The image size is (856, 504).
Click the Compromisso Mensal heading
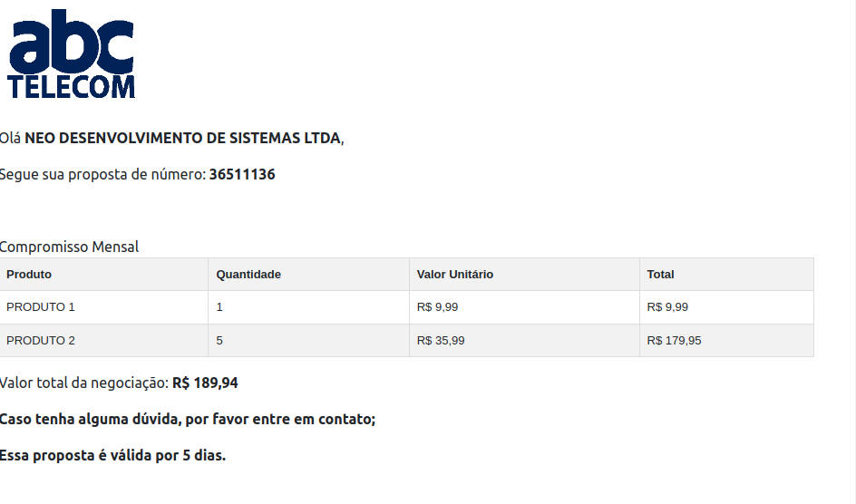(x=70, y=247)
